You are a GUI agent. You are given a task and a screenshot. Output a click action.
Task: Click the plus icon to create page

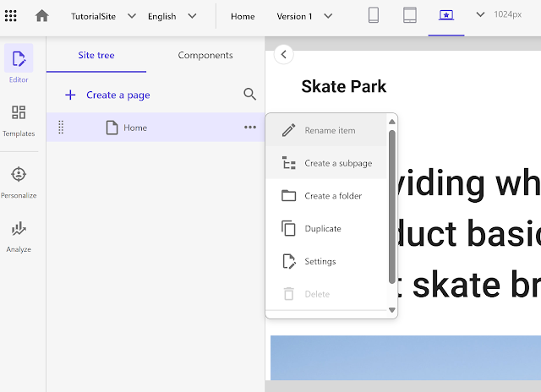70,95
